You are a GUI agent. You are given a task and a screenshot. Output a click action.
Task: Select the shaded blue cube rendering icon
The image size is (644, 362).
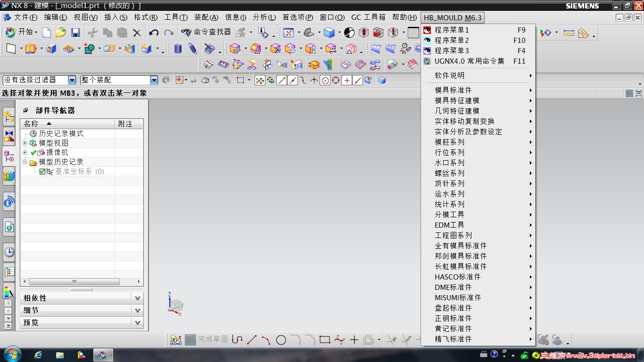pos(329,33)
